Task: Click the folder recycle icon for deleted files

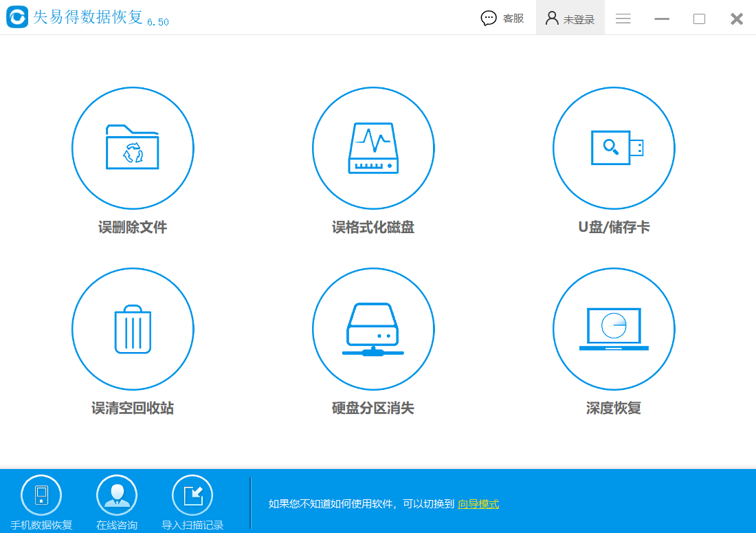Action: point(133,147)
